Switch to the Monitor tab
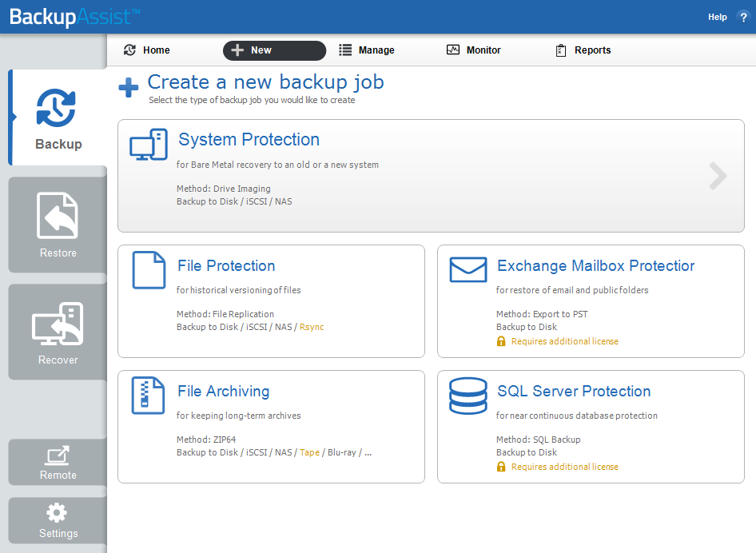Image resolution: width=756 pixels, height=553 pixels. (x=474, y=50)
